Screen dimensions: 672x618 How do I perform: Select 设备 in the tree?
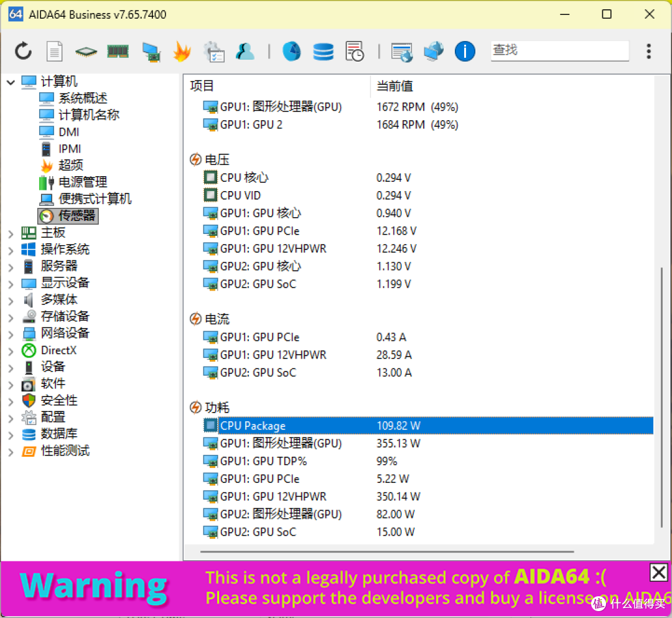[53, 367]
